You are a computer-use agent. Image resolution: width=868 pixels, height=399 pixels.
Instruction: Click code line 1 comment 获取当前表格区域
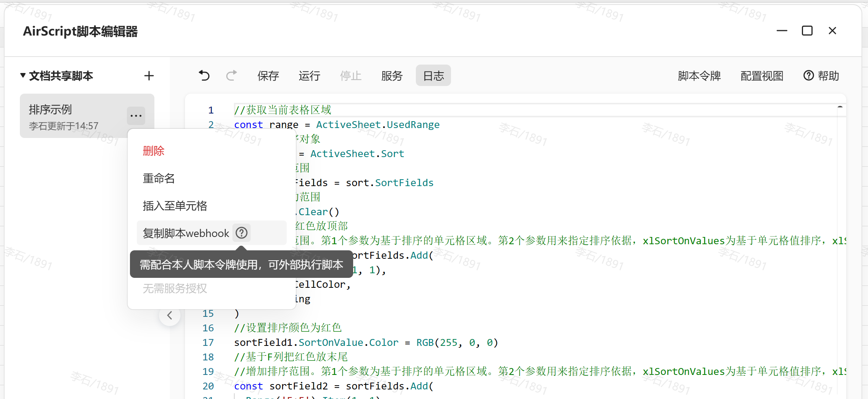click(x=282, y=110)
